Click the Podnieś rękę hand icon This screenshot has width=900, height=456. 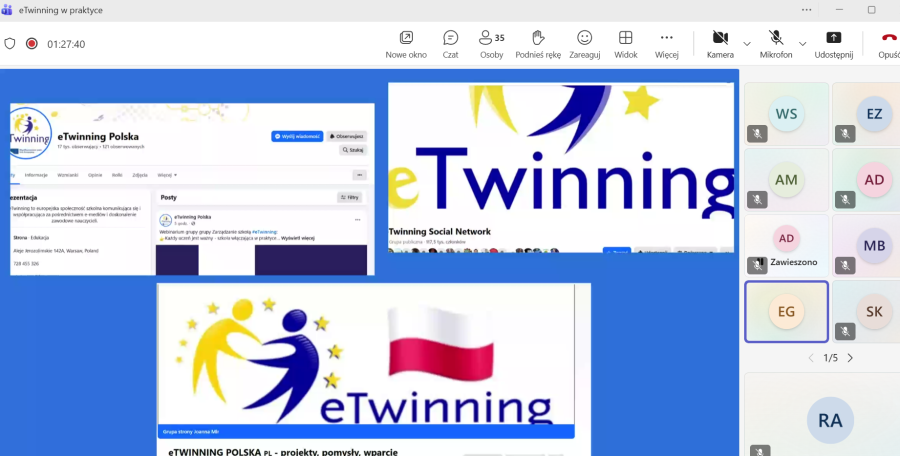pos(538,38)
